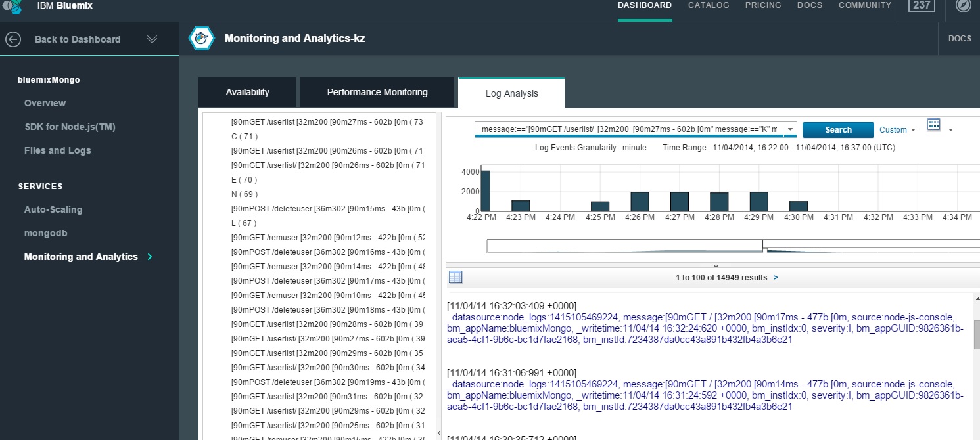Switch to the Performance Monitoring tab
Viewport: 980px width, 440px height.
coord(377,92)
